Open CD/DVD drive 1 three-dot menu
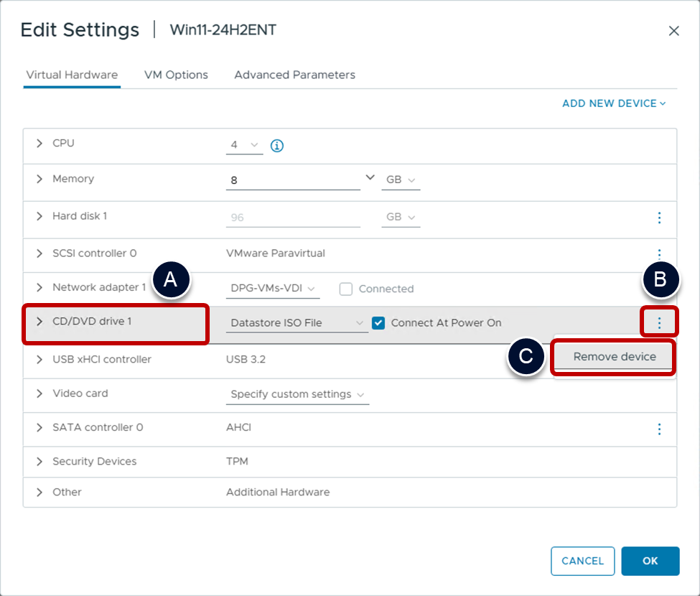The height and width of the screenshot is (596, 700). (x=659, y=323)
